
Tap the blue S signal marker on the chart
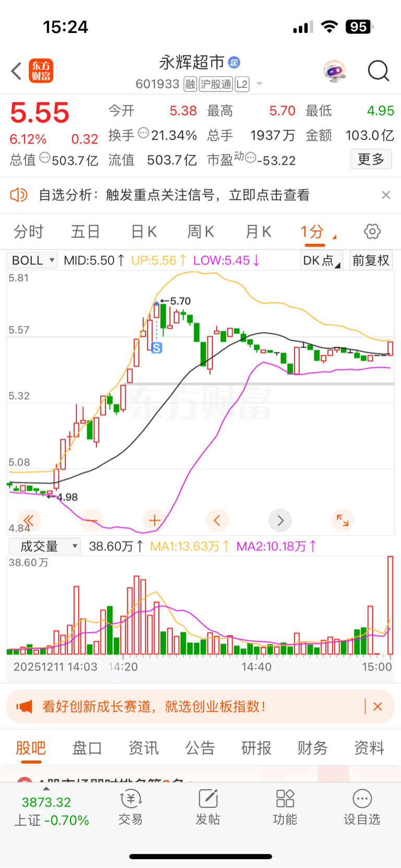(156, 347)
